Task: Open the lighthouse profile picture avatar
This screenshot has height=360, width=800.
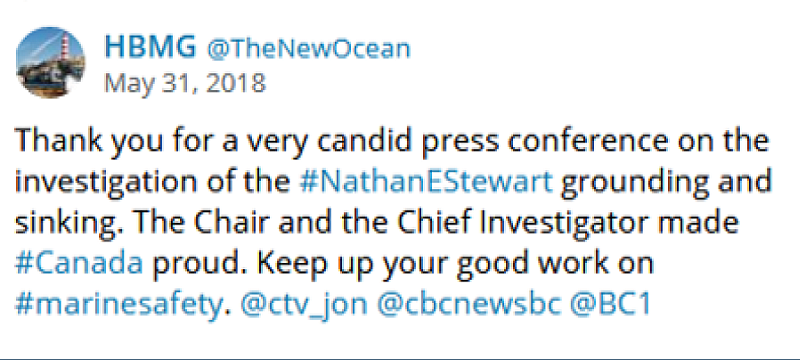Action: pyautogui.click(x=51, y=62)
